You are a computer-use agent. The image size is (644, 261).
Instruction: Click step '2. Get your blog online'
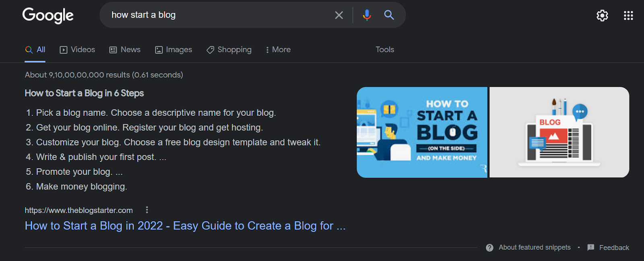coord(144,128)
